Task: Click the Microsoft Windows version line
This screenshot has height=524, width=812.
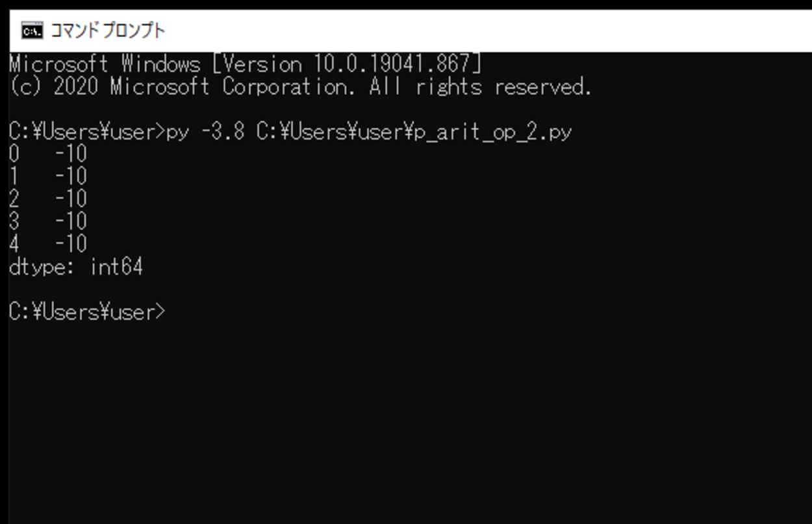Action: pos(246,64)
